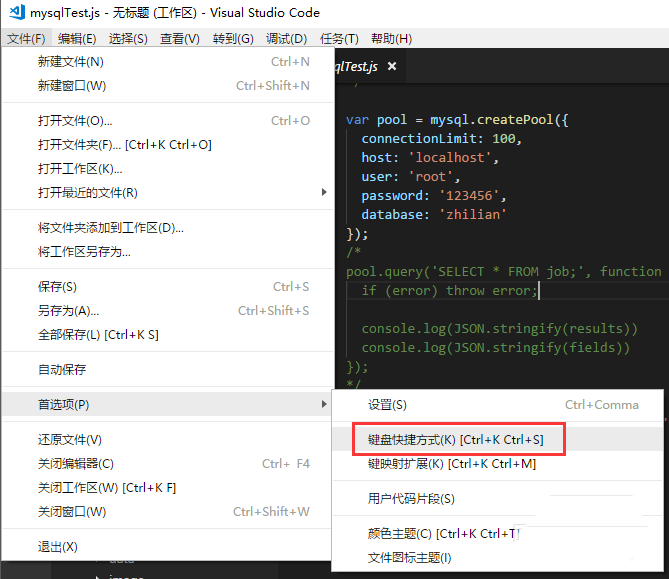Image resolution: width=669 pixels, height=579 pixels.
Task: Open the 转到(G) menu
Action: click(x=233, y=39)
